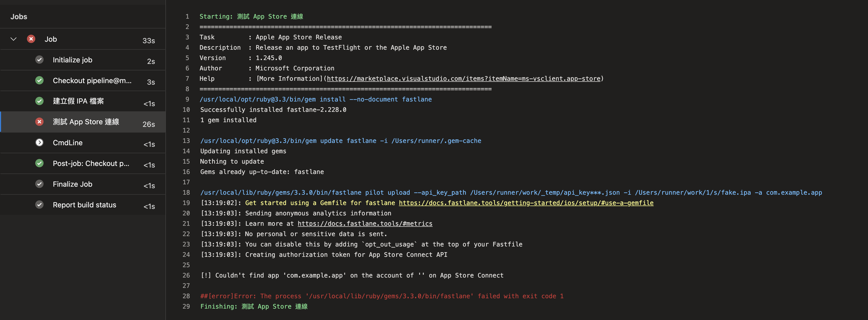Click Initialize job grey checkmark icon
868x320 pixels.
pyautogui.click(x=39, y=60)
